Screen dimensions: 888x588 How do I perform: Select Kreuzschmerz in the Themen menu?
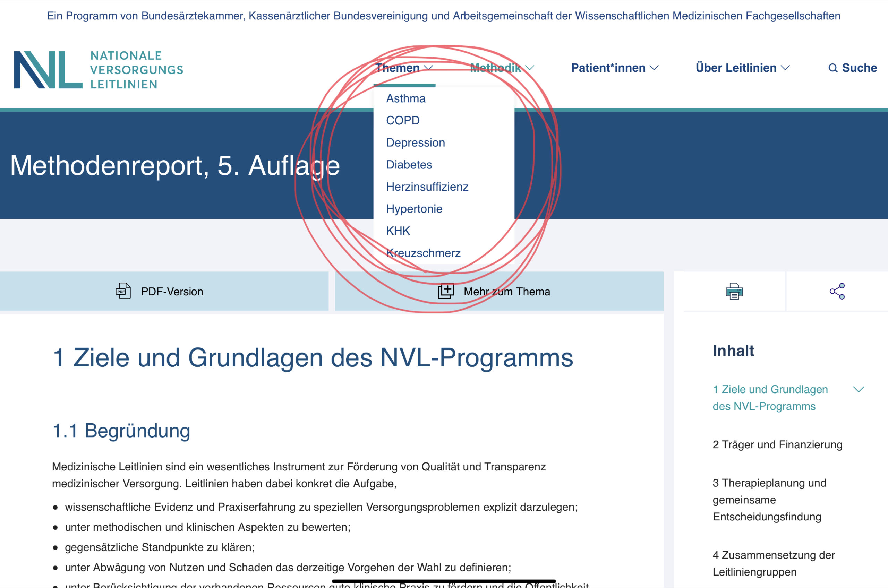tap(424, 253)
